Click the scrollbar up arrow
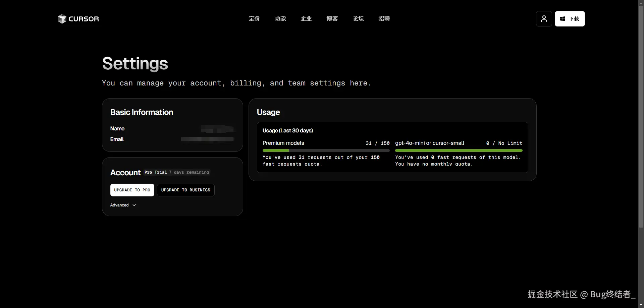 tap(641, 2)
